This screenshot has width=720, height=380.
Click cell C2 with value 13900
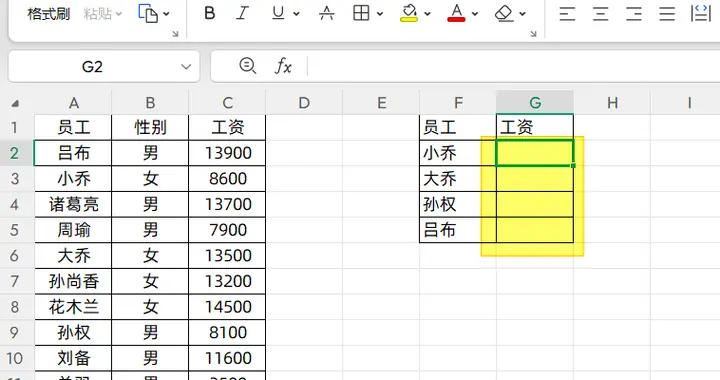coord(227,153)
